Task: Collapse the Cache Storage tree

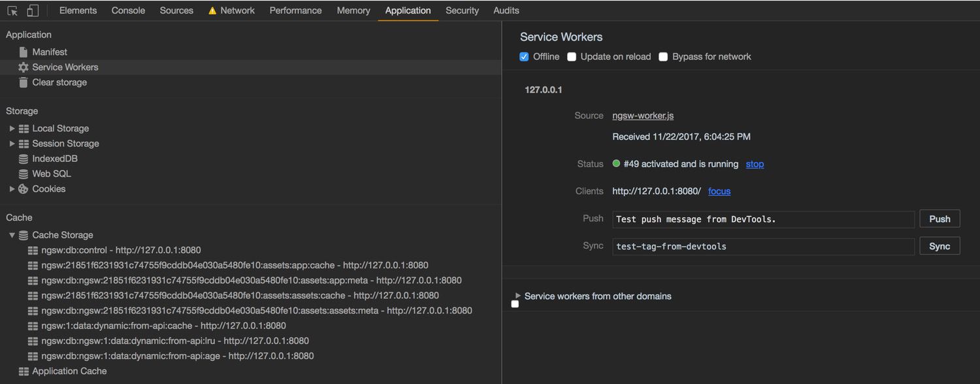Action: (12, 235)
